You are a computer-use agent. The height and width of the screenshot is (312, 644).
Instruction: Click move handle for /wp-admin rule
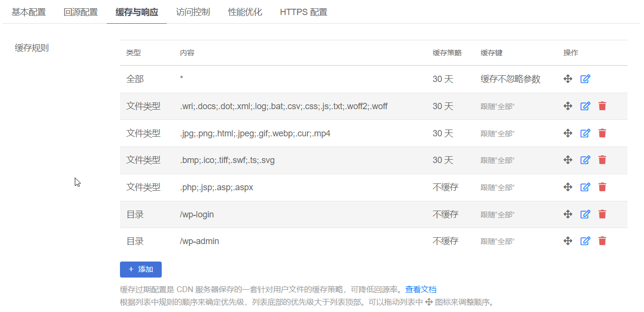point(568,241)
